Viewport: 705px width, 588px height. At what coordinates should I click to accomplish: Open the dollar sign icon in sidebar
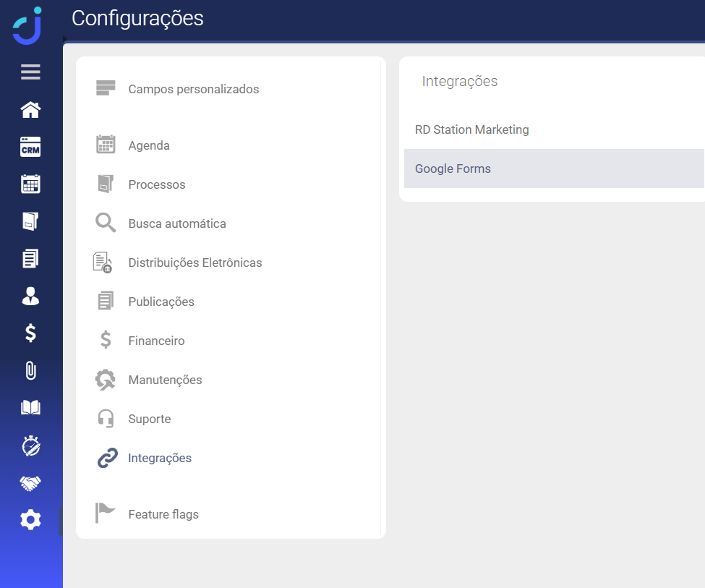pos(30,333)
